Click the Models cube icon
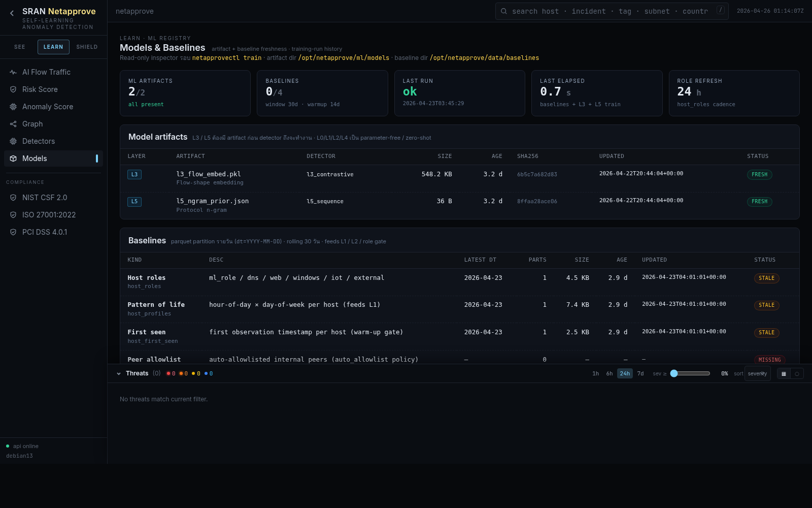Image resolution: width=812 pixels, height=508 pixels. pos(13,158)
